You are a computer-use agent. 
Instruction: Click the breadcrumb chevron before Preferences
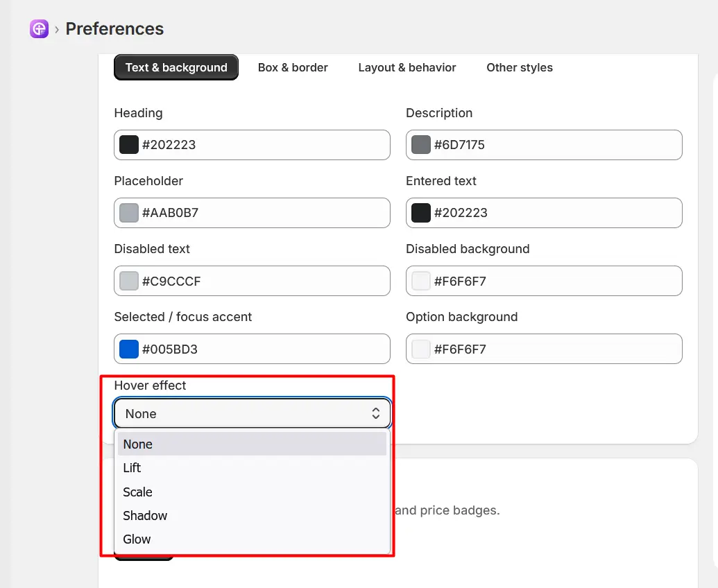(x=57, y=30)
